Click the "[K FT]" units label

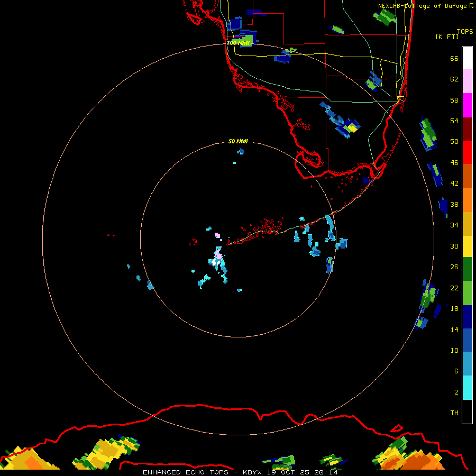pos(447,36)
